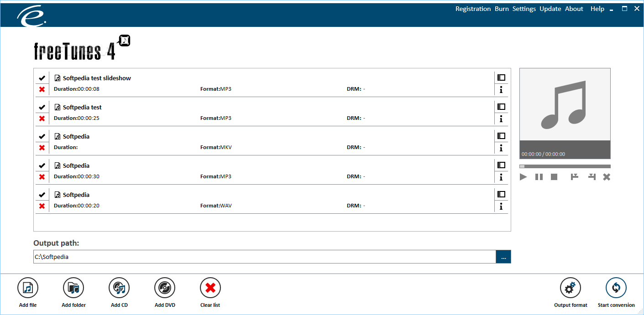
Task: Open panel icon for the MKV entry
Action: point(501,136)
